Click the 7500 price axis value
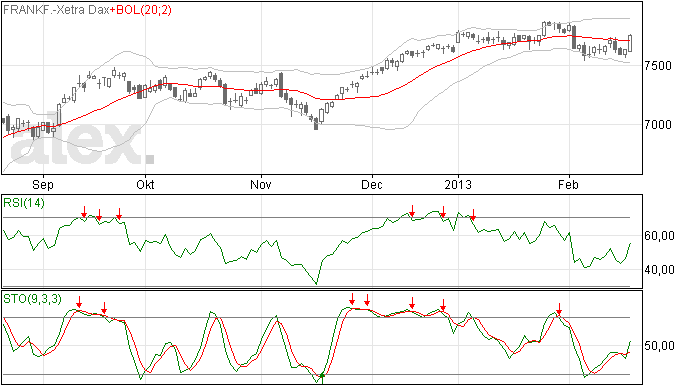 (x=658, y=66)
